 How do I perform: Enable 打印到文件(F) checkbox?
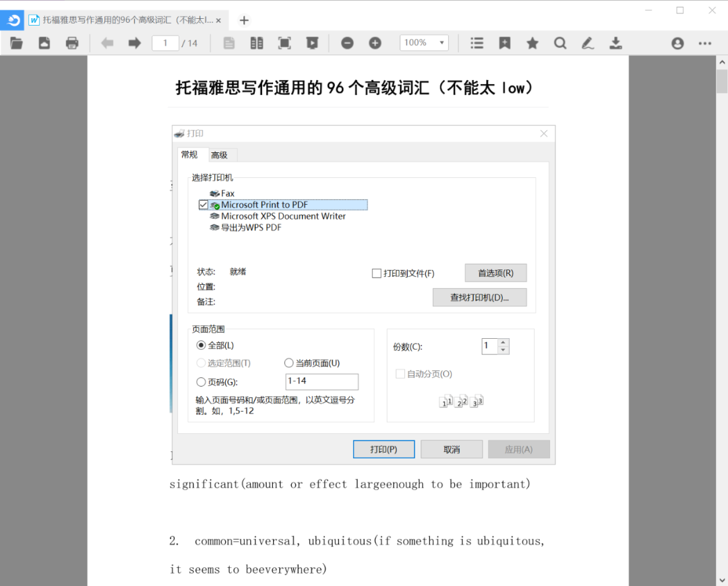pyautogui.click(x=377, y=273)
